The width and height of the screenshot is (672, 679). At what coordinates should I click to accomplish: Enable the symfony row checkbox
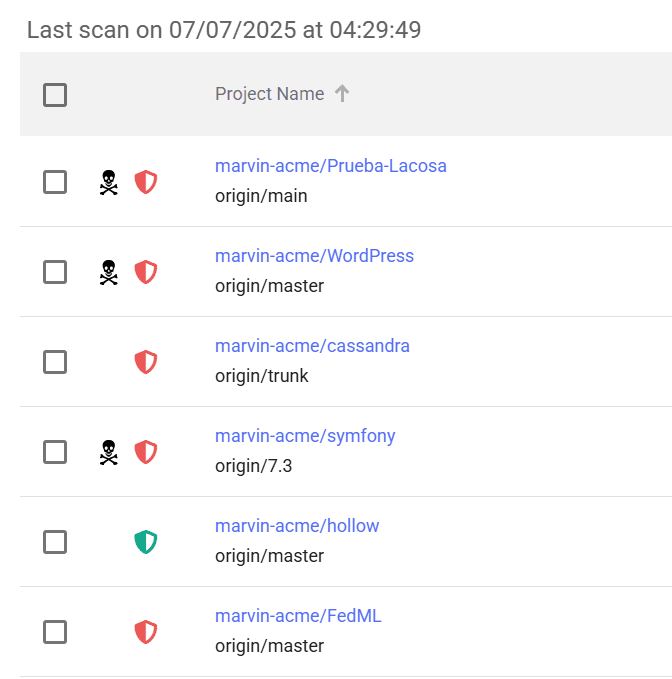point(55,452)
